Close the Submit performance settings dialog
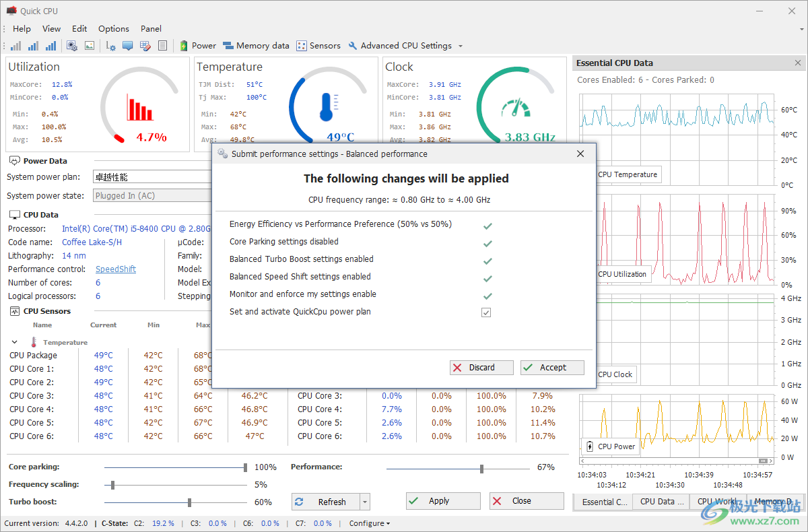 (580, 154)
